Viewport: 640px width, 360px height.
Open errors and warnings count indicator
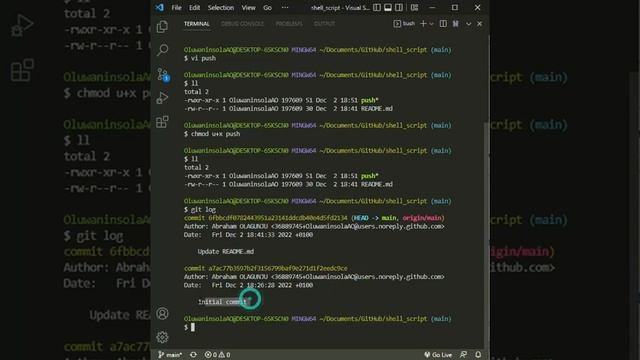(x=217, y=355)
